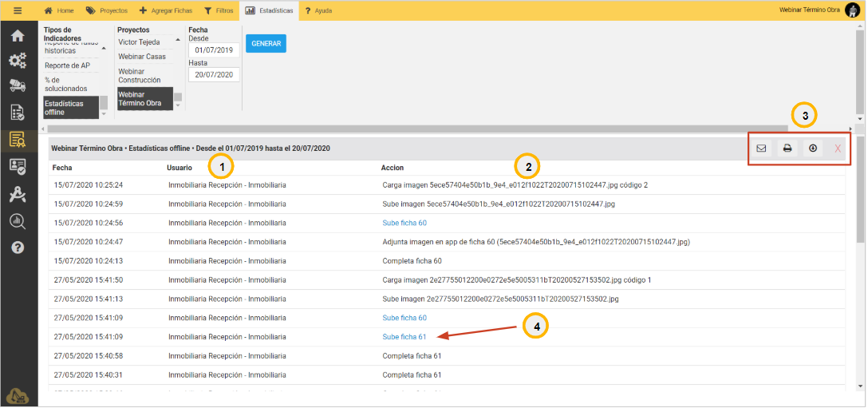
Task: Click the help question mark sidebar icon
Action: 18,248
